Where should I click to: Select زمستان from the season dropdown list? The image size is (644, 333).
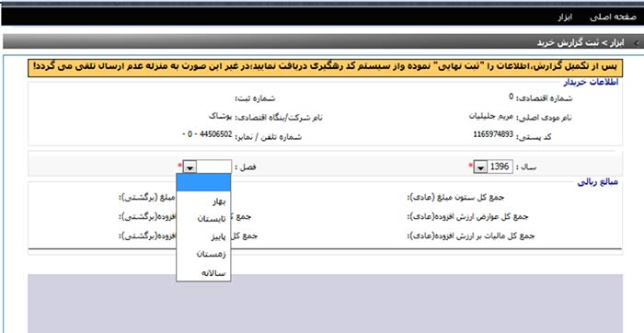203,255
